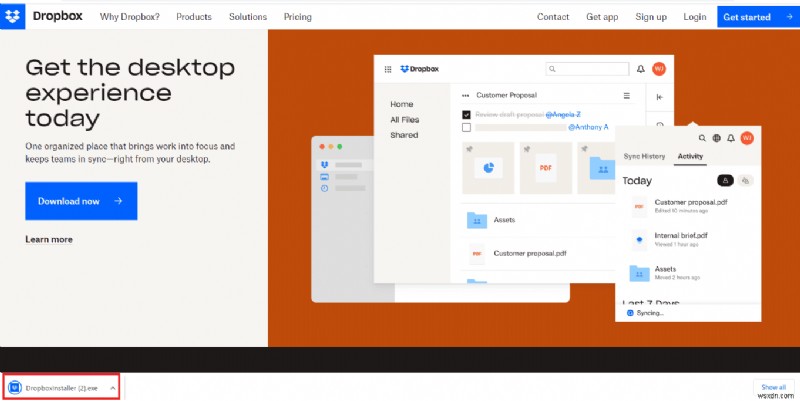Select the dark person filter toggle beside Today
This screenshot has width=800, height=401.
(x=725, y=180)
